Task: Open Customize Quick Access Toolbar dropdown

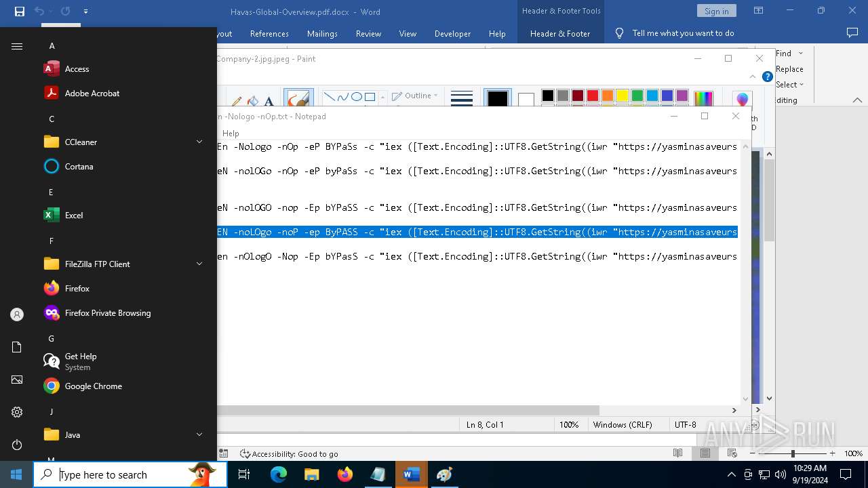Action: pyautogui.click(x=85, y=12)
